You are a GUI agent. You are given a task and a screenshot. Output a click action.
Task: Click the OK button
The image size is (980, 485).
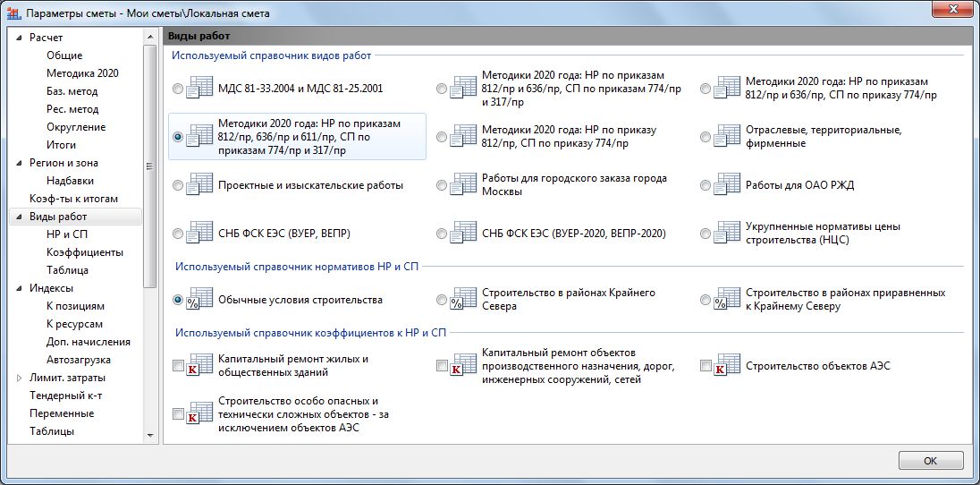point(931,461)
